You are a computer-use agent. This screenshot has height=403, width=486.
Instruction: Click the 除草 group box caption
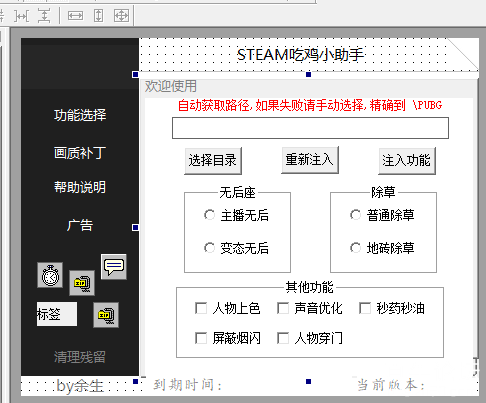click(383, 192)
